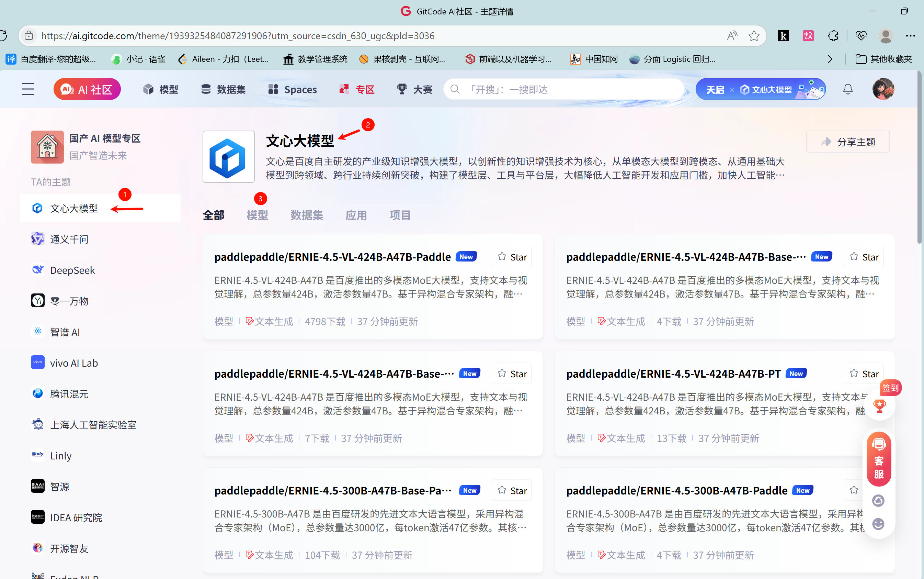Focus the 开搜 search field

click(x=564, y=89)
